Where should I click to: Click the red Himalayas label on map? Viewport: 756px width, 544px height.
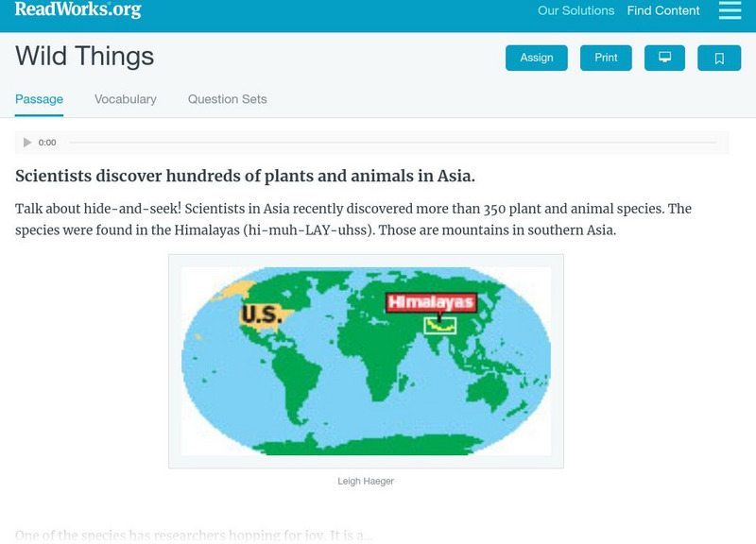(431, 302)
